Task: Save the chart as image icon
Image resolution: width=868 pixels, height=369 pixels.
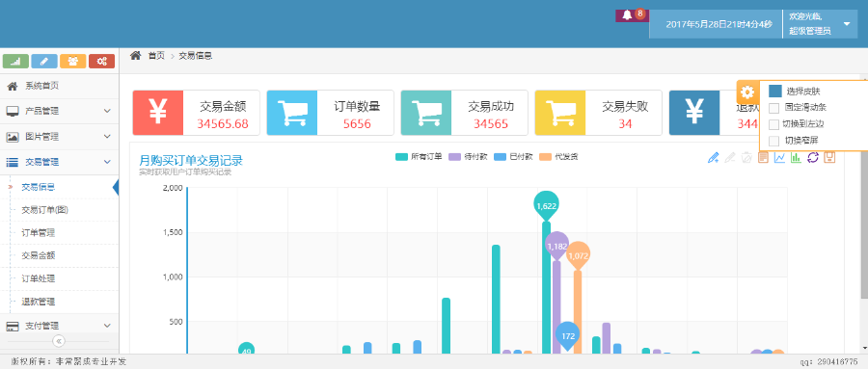Action: [x=829, y=158]
